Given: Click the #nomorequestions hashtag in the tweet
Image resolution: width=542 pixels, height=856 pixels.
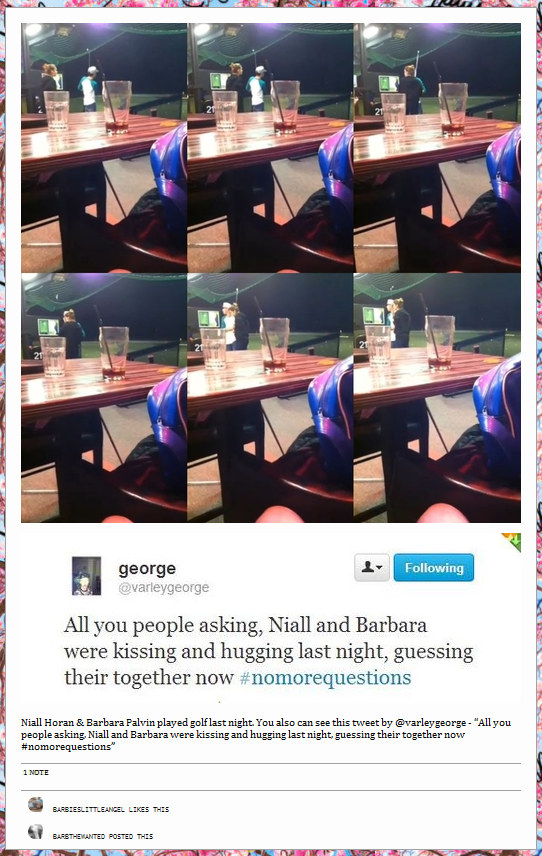Looking at the screenshot, I should click(x=325, y=677).
